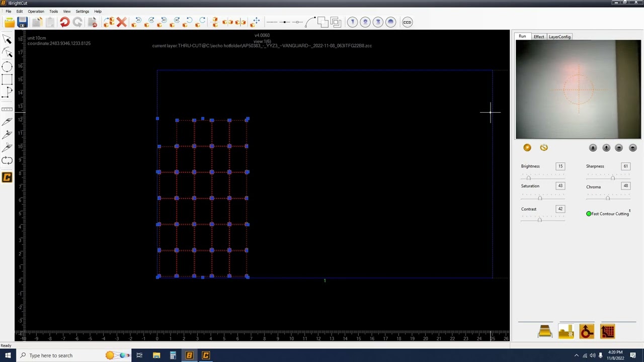Open the View menu
644x362 pixels.
click(66, 11)
